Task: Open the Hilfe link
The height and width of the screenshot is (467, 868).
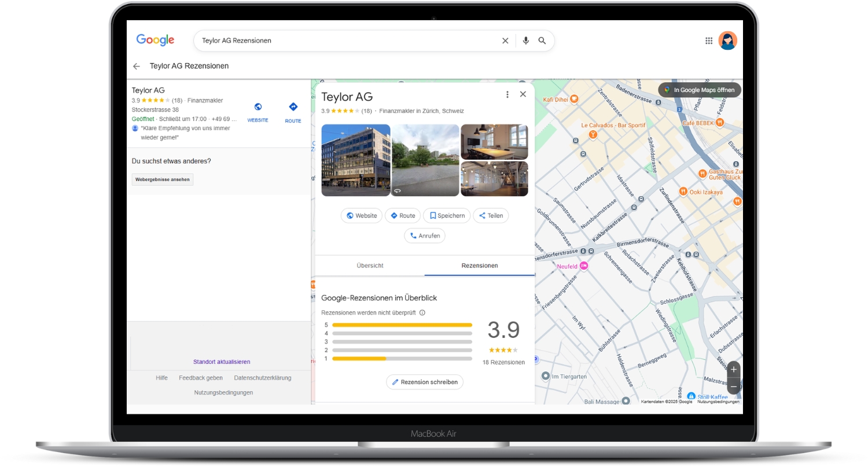Action: pos(161,378)
